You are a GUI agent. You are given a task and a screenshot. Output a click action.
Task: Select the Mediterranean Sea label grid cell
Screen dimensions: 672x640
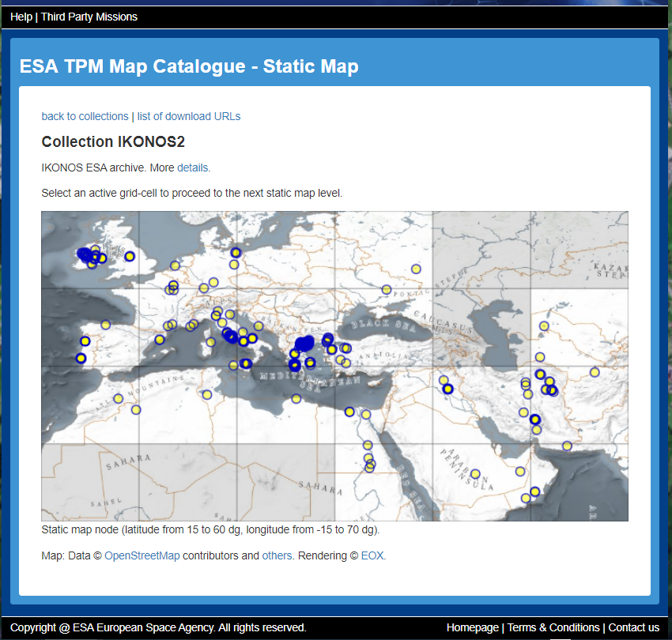pos(285,405)
